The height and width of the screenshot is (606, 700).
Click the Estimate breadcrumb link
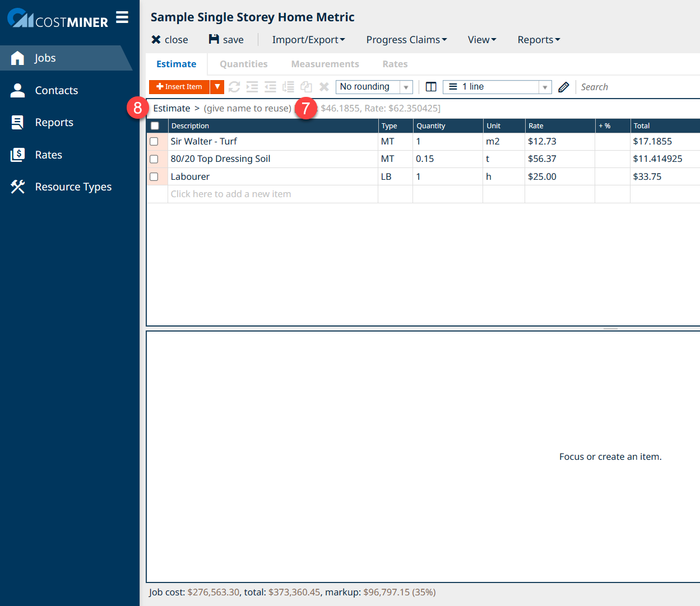tap(171, 108)
